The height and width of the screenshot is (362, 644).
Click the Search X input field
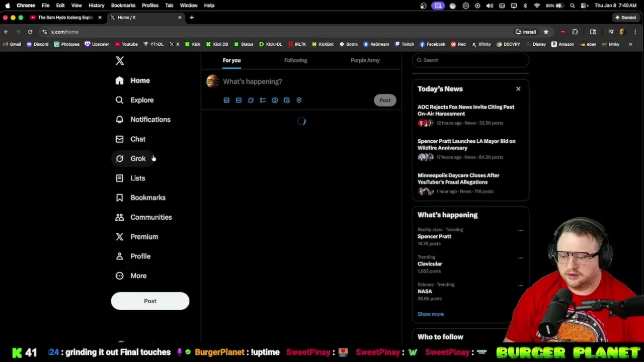click(x=470, y=60)
